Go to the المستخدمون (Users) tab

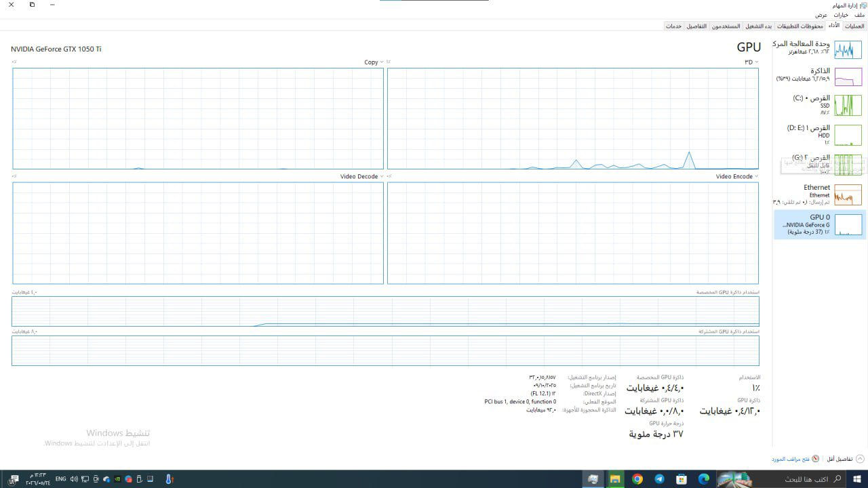click(x=726, y=26)
